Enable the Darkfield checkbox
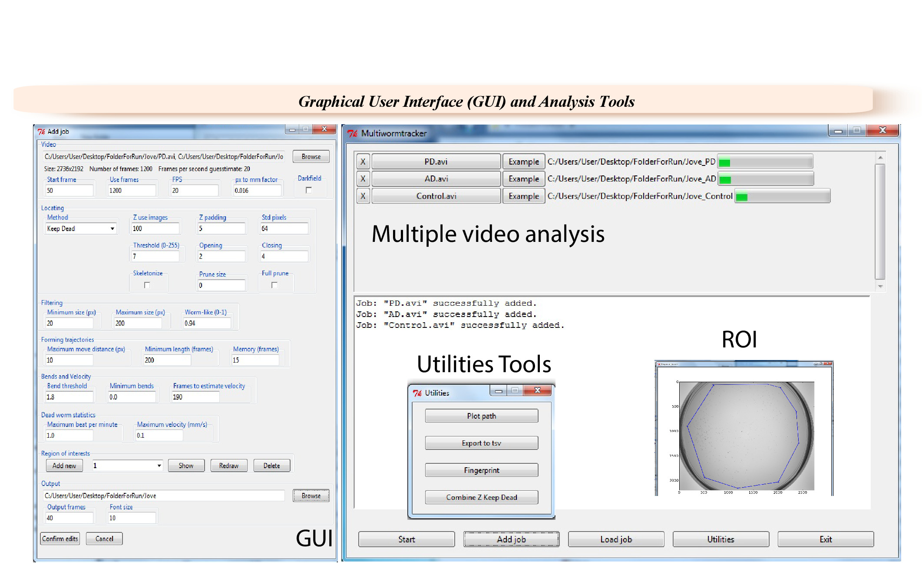Viewport: 922px width, 588px height. tap(309, 190)
